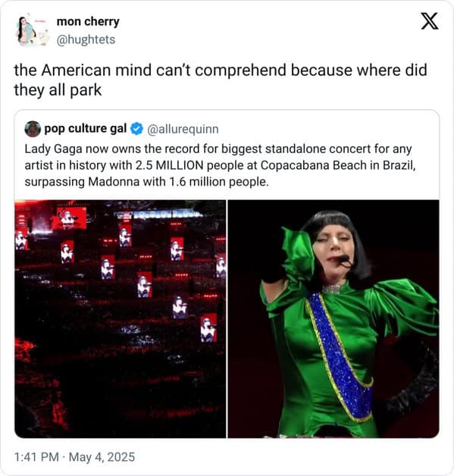454x476 pixels.
Task: Click the pop culture gal display name
Action: coord(86,129)
